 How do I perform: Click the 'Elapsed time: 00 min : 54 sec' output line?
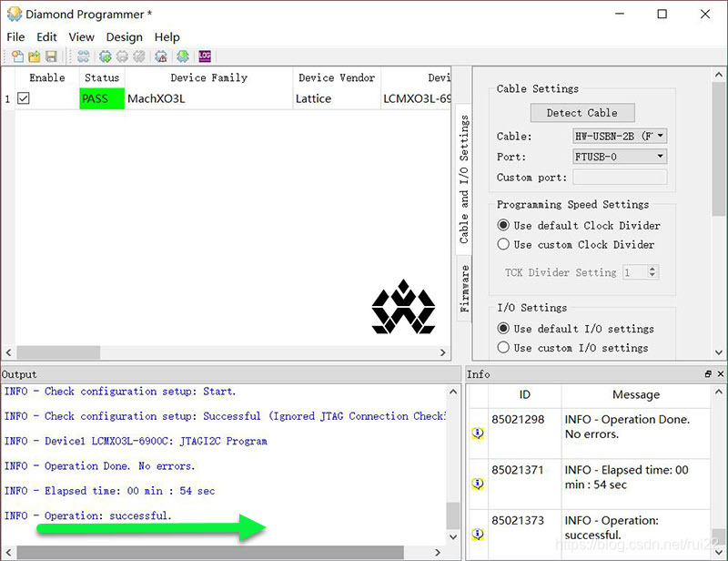pos(109,491)
